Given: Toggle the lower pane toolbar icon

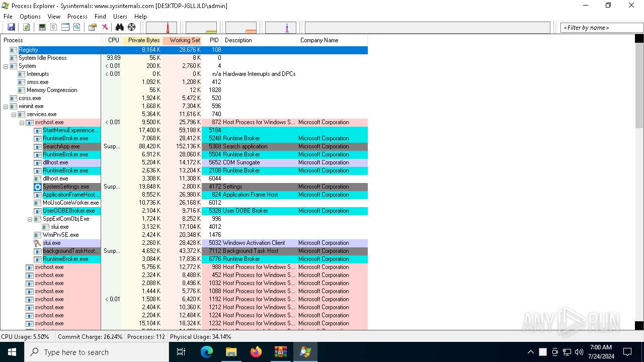Looking at the screenshot, I should [x=65, y=27].
